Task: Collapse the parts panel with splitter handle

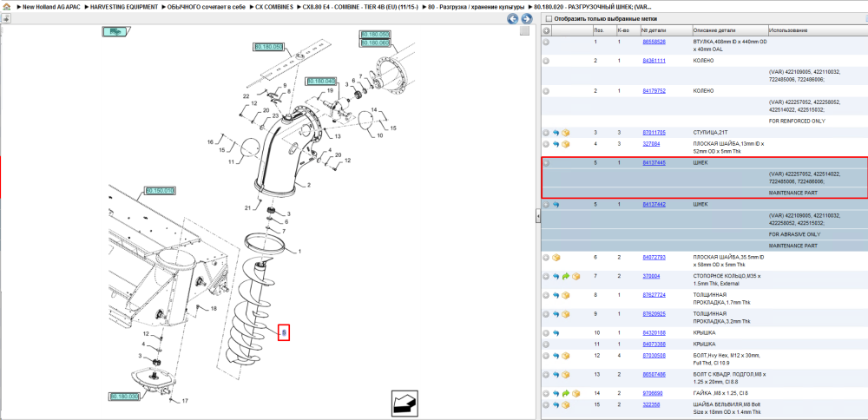Action: tap(537, 216)
